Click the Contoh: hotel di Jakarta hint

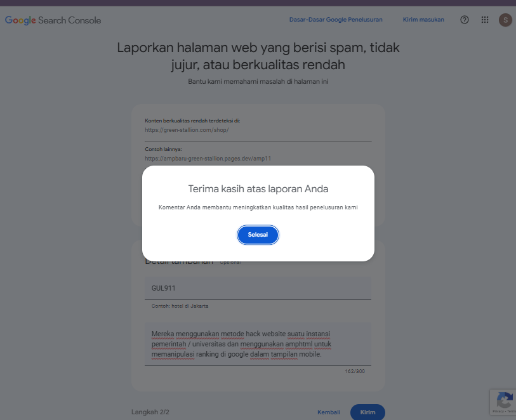click(180, 306)
